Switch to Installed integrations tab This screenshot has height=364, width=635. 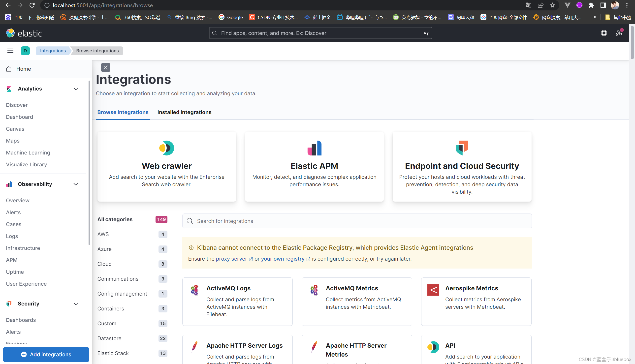click(x=184, y=112)
